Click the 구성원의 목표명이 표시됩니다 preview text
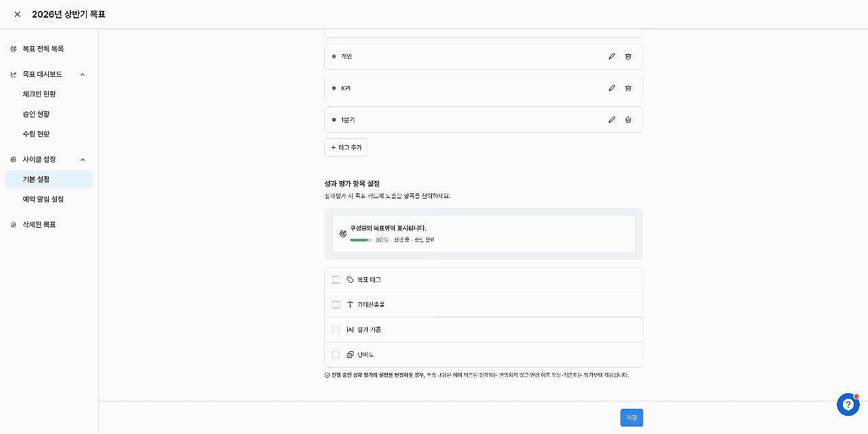 click(x=388, y=229)
